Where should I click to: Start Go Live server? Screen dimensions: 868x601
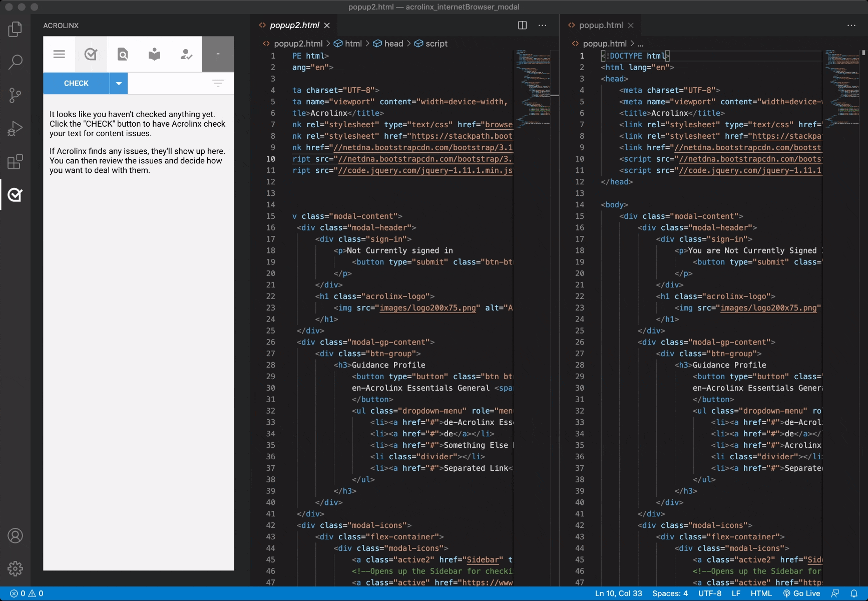click(801, 593)
